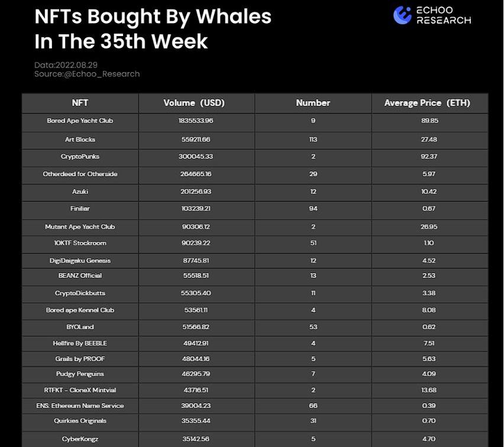This screenshot has width=504, height=447.
Task: Select the Volume (USD) column header
Action: [x=197, y=103]
